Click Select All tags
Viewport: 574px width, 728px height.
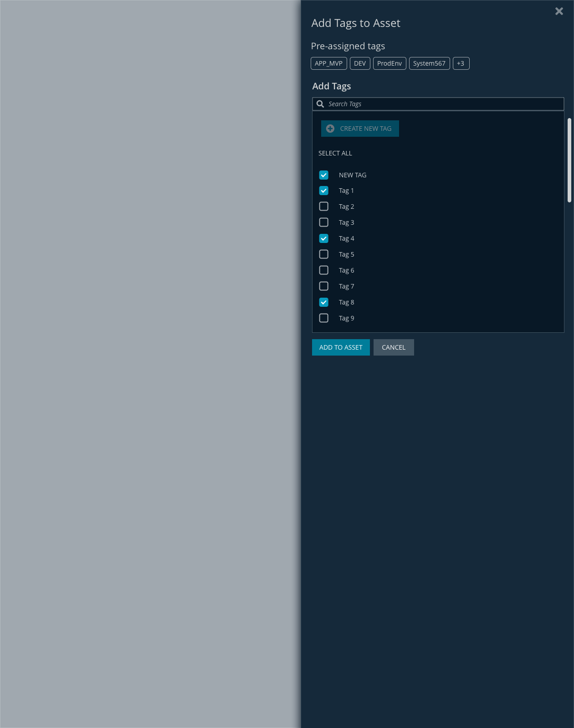(335, 153)
